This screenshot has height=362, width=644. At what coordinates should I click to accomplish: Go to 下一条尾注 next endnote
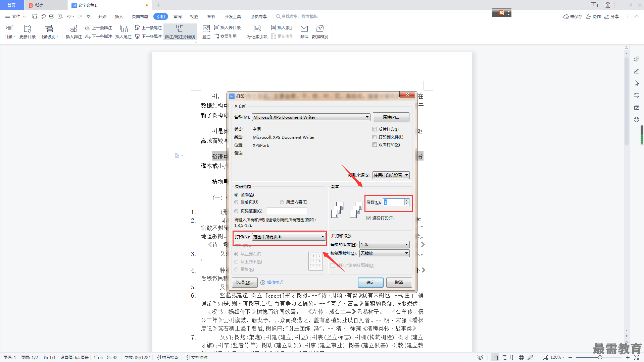(148, 37)
